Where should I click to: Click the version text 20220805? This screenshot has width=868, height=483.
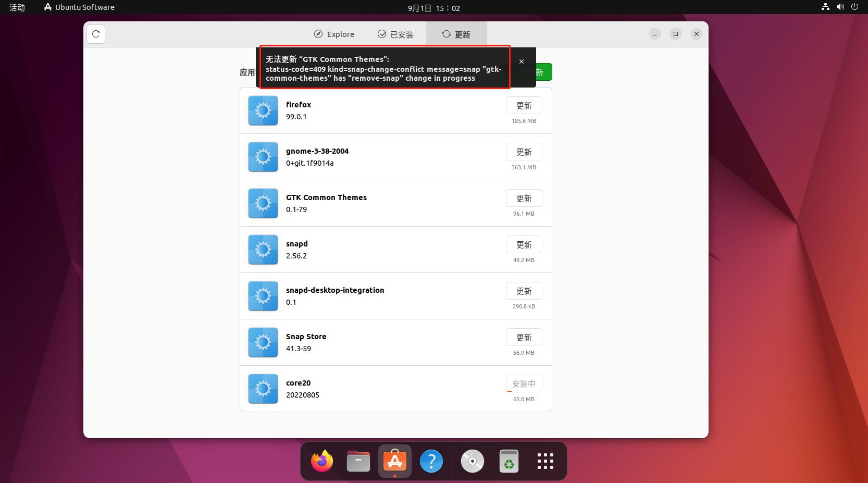pyautogui.click(x=303, y=395)
